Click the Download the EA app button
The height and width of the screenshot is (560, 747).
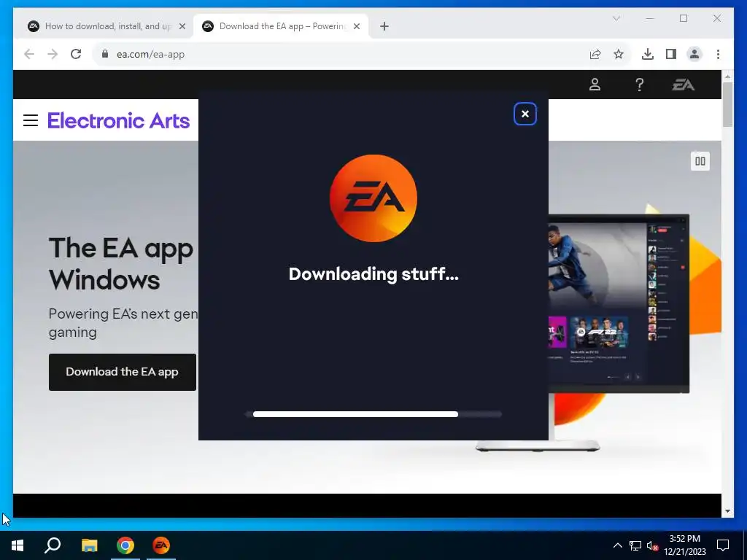click(x=123, y=372)
